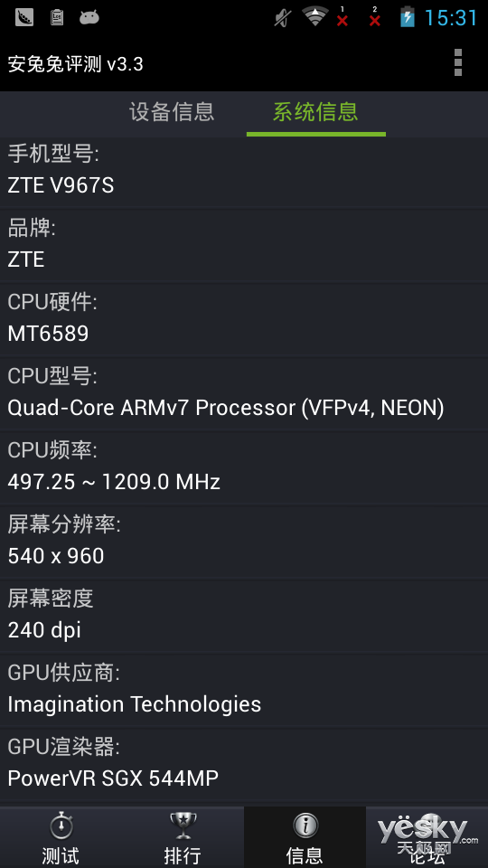Tap the clipboard notification icon

pyautogui.click(x=56, y=18)
